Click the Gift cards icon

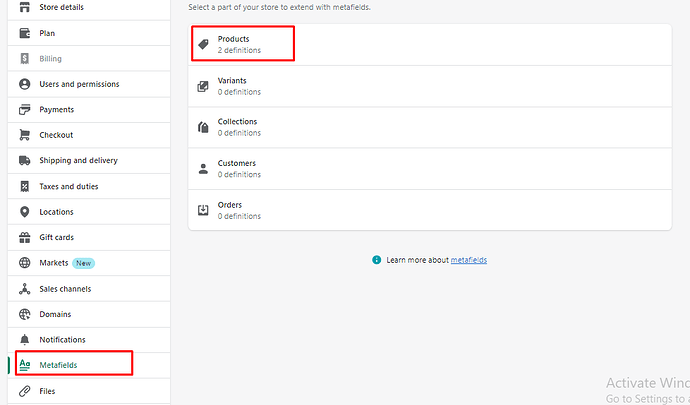pyautogui.click(x=25, y=238)
